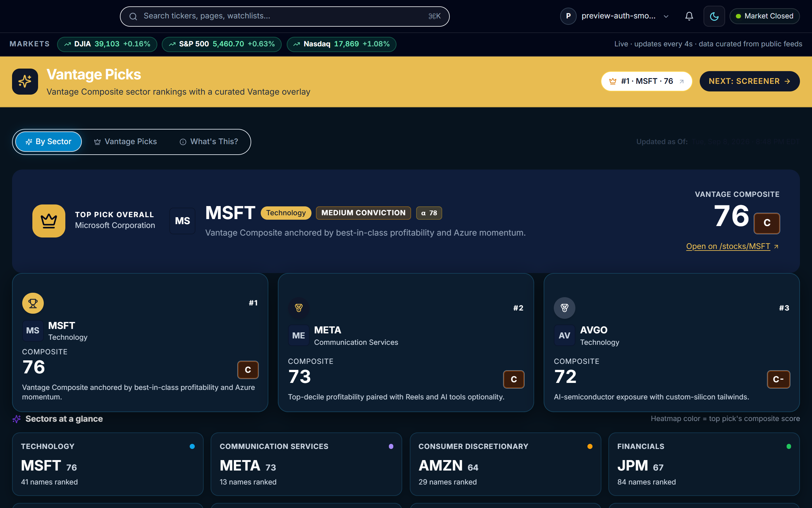Image resolution: width=812 pixels, height=508 pixels.
Task: Click the orange dot on Consumer Discretionary tile
Action: pos(590,446)
